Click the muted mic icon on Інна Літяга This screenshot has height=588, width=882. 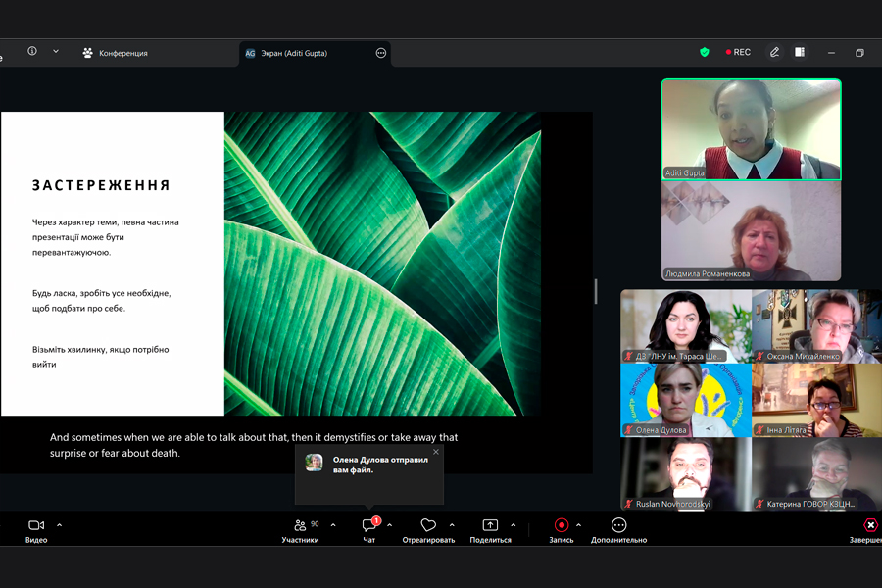759,430
